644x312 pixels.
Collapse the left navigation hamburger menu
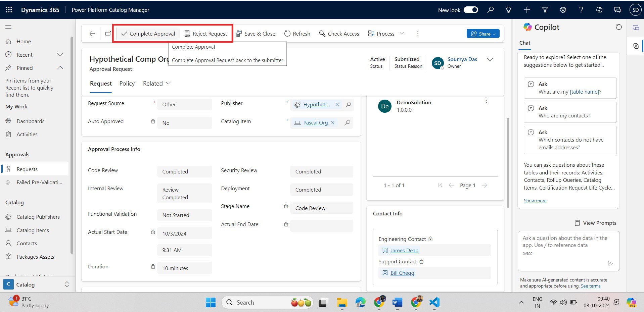(x=8, y=27)
